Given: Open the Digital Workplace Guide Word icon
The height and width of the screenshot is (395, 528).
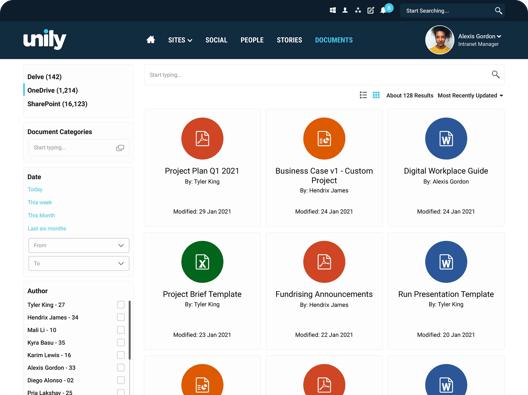Looking at the screenshot, I should pos(446,138).
